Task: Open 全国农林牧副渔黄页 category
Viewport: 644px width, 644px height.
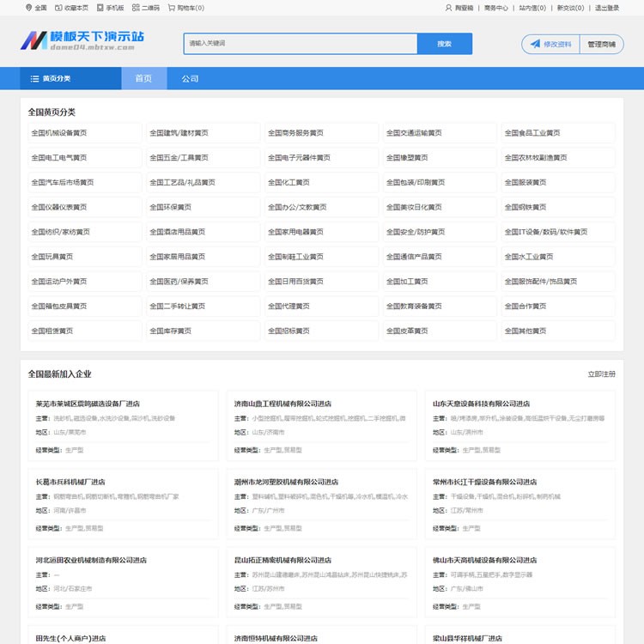Action: 558,157
